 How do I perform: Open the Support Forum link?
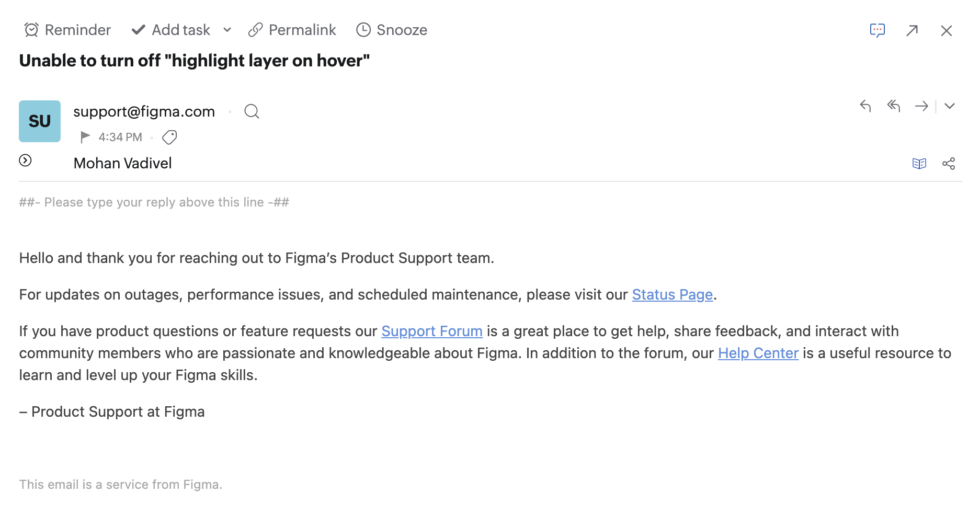[x=432, y=331]
